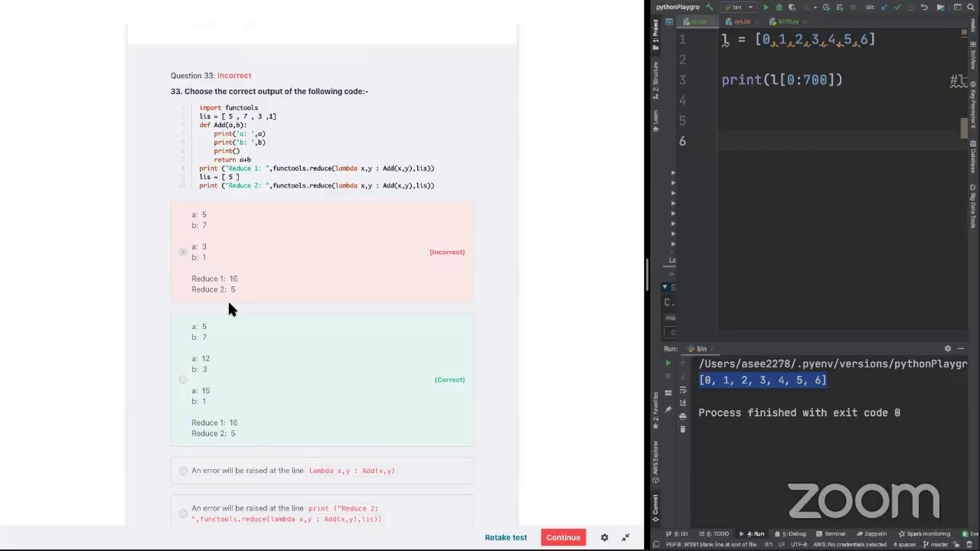Image resolution: width=980 pixels, height=551 pixels.
Task: Click the LF line separator status entry
Action: (781, 544)
